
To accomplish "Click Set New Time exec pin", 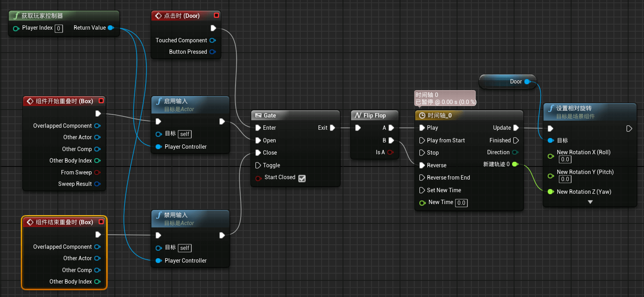I will click(422, 190).
